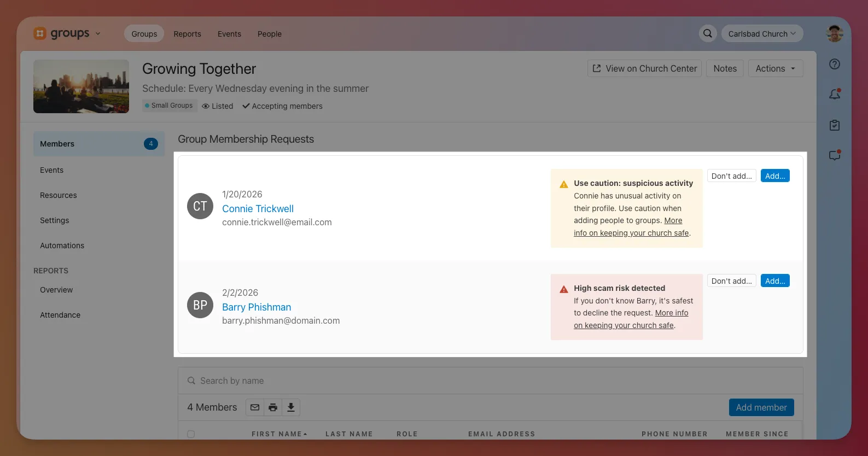Decline Barry Phishman with Don't add button

click(x=731, y=281)
